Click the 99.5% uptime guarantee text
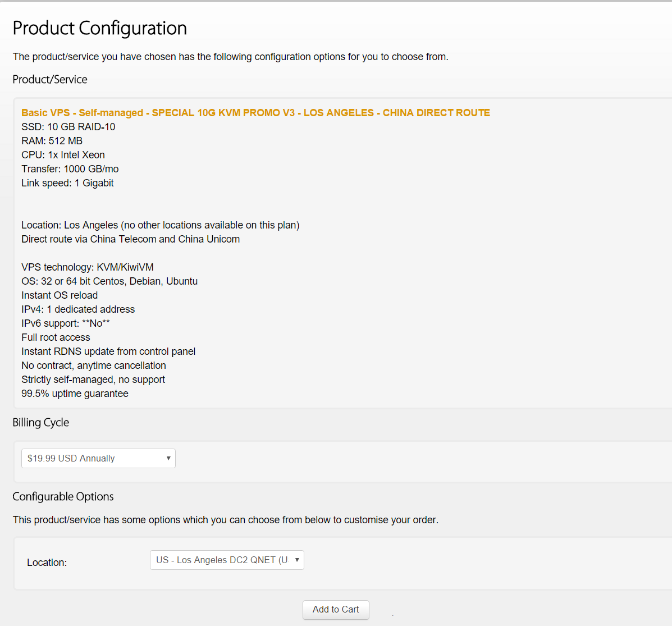672x626 pixels. point(75,394)
